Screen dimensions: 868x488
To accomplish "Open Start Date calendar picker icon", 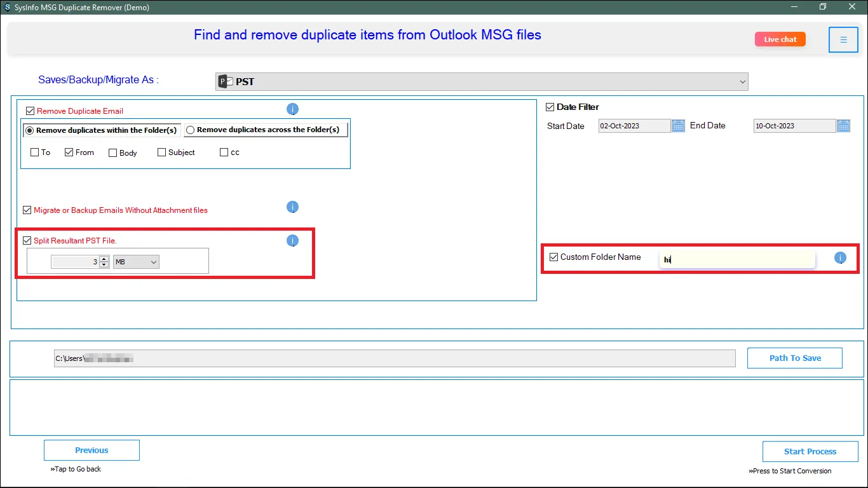I will coord(678,126).
